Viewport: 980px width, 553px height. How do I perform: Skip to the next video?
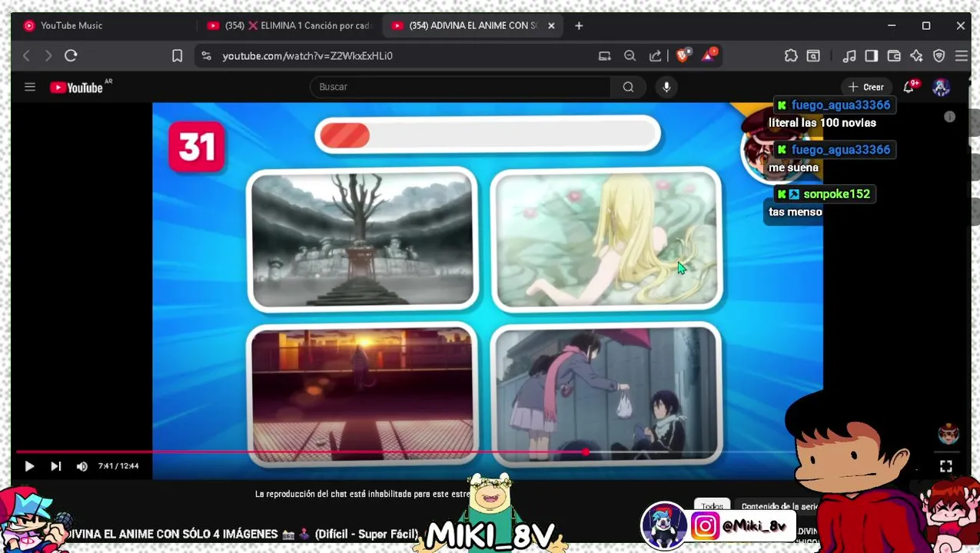pyautogui.click(x=55, y=466)
